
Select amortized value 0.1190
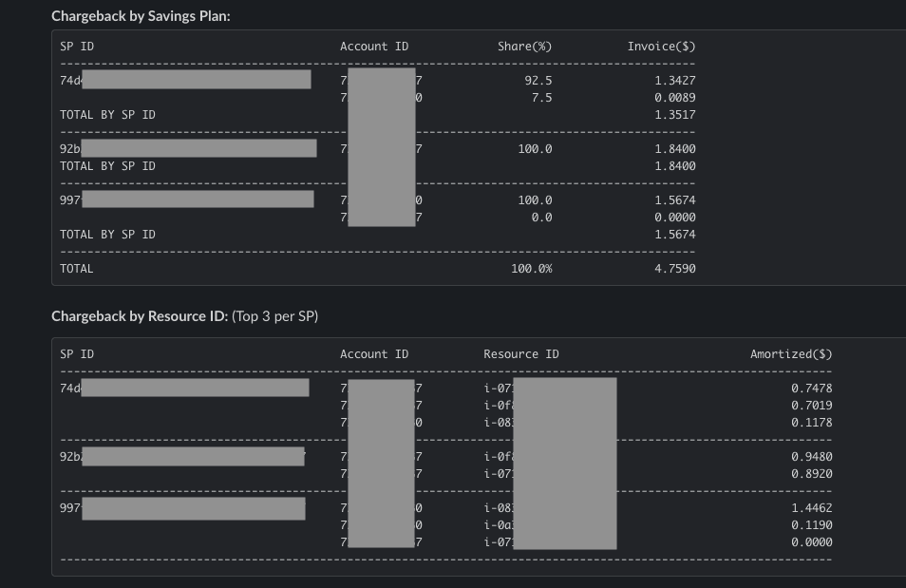click(812, 525)
